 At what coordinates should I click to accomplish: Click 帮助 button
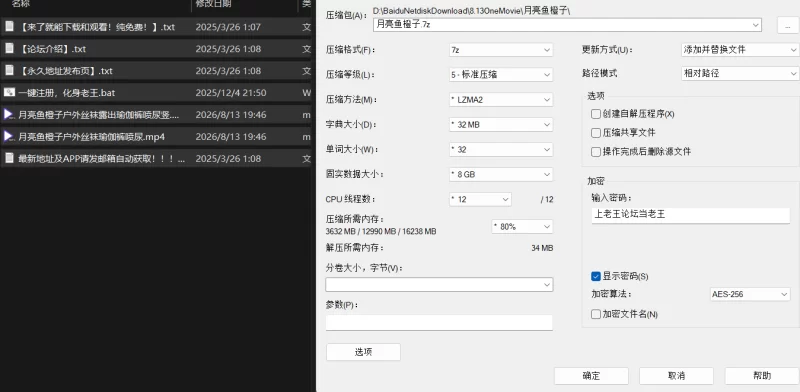[762, 376]
